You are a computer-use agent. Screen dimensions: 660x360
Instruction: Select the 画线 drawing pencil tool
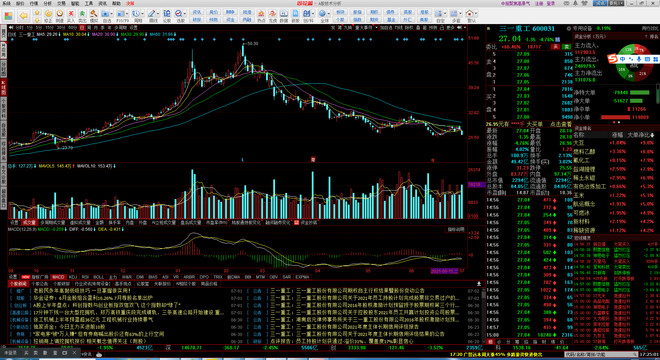coord(152,16)
